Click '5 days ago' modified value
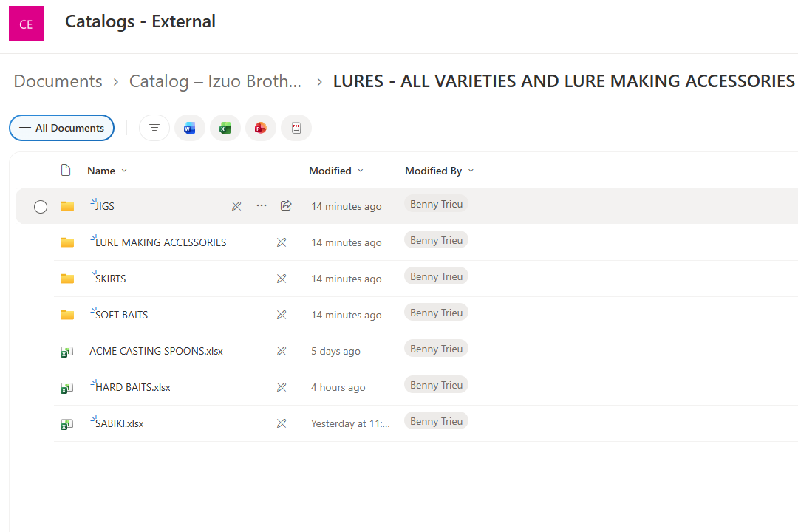 tap(335, 351)
